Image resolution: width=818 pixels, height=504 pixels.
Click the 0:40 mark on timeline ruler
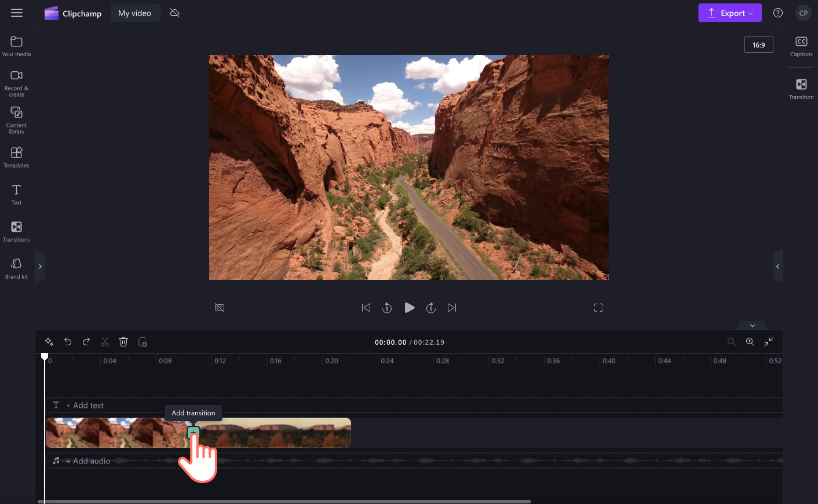609,361
